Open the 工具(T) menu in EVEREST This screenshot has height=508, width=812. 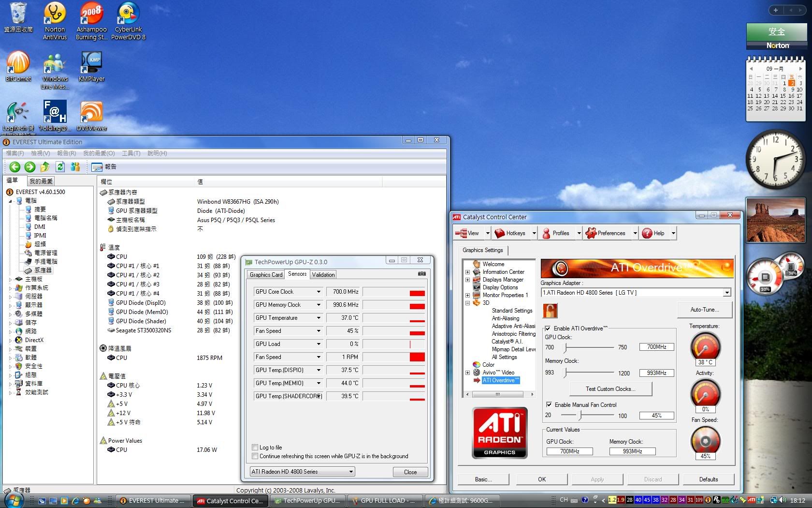(x=131, y=153)
